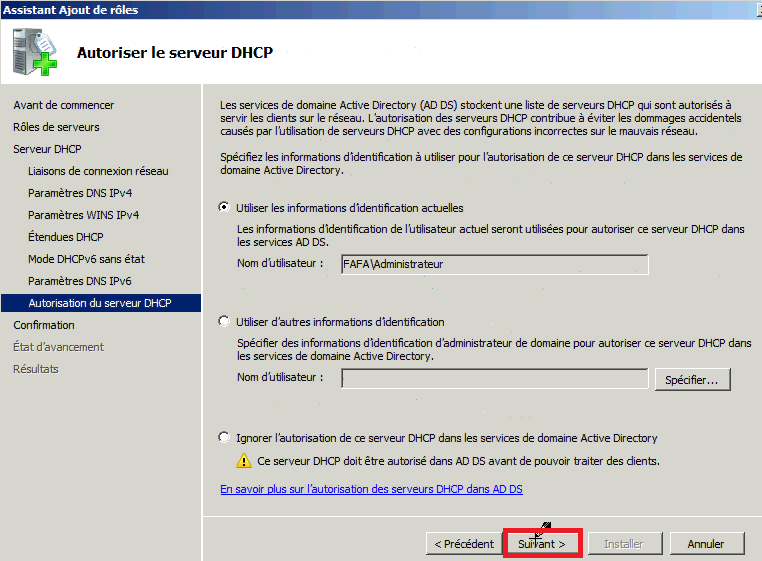Viewport: 762px width, 561px height.
Task: Open 'Paramètres WINS IPv4' step
Action: click(84, 215)
